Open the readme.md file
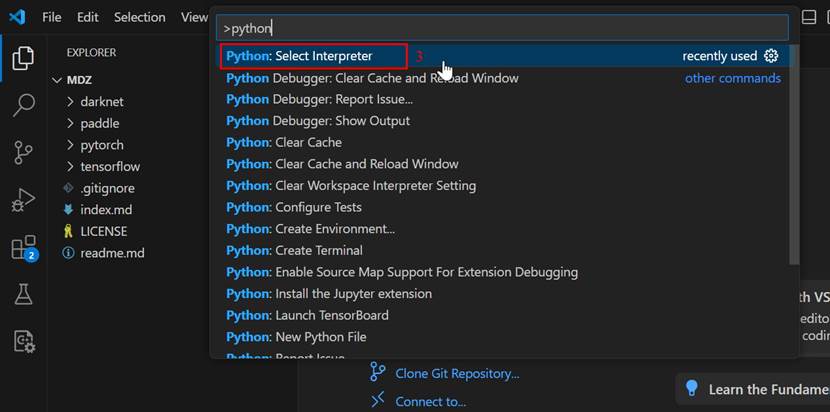 tap(112, 253)
